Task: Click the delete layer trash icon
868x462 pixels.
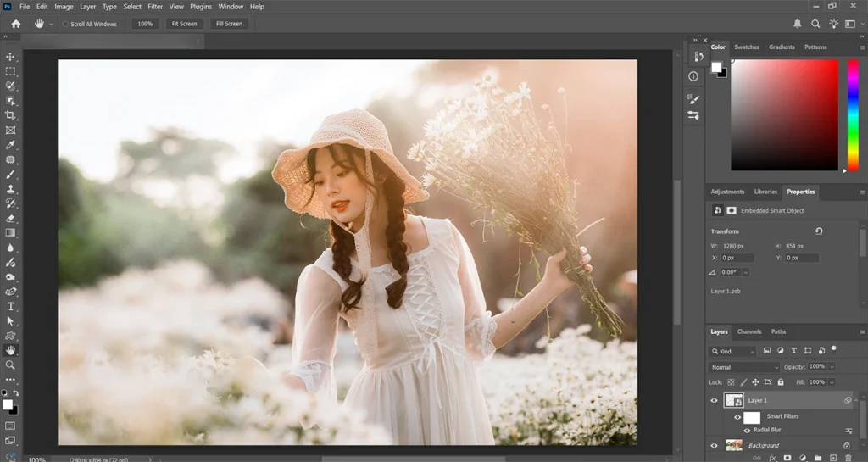Action: (848, 458)
